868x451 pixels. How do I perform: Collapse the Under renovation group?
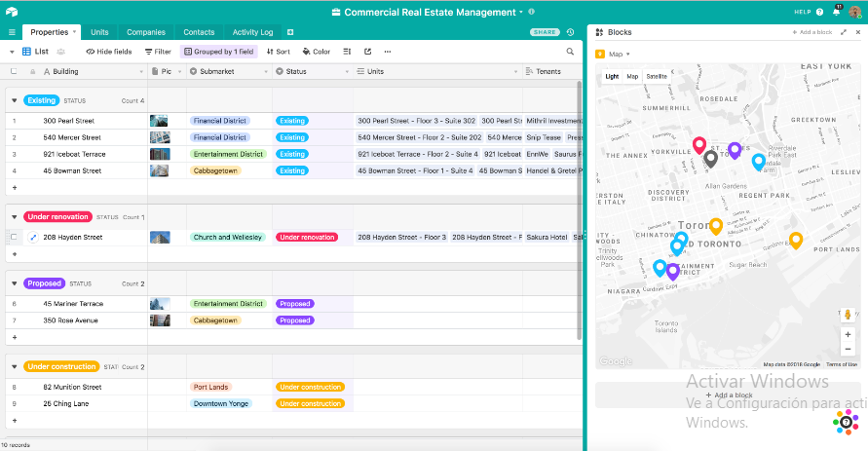15,217
